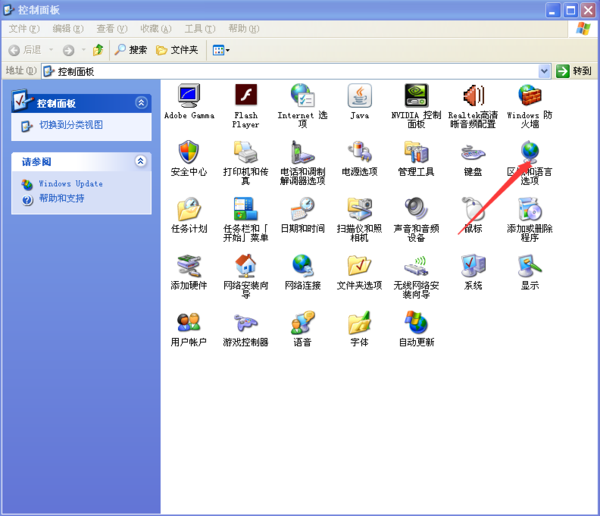
Task: Open Realtek高清晰音频配置 icon
Action: coord(473,95)
